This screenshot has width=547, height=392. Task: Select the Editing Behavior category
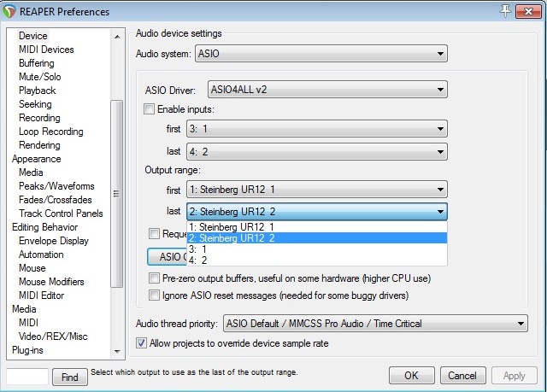(x=45, y=227)
